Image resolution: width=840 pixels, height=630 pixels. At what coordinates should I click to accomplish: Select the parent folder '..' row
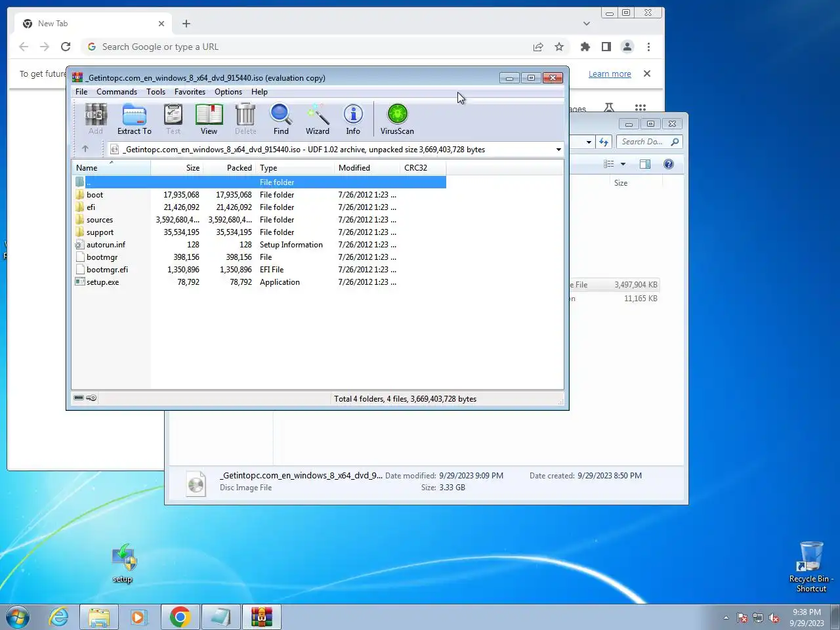click(x=259, y=182)
